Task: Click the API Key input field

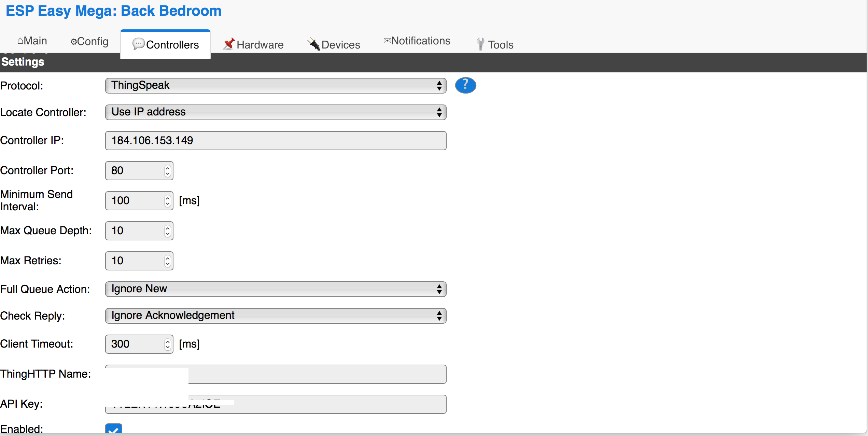Action: click(x=275, y=403)
